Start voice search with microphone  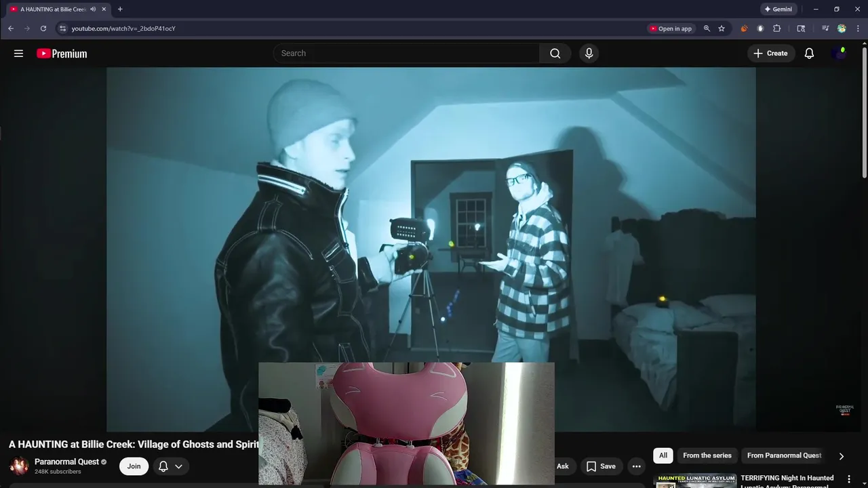coord(589,54)
